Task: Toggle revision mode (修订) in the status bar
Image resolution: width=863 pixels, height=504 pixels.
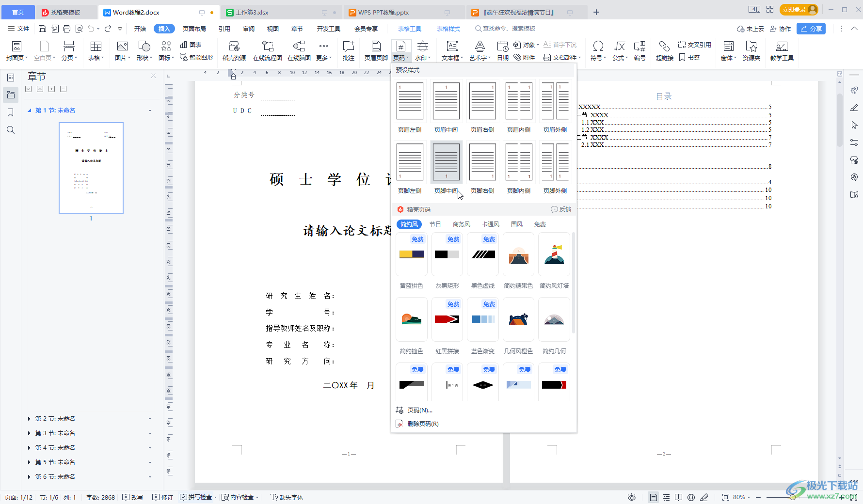Action: pyautogui.click(x=162, y=497)
